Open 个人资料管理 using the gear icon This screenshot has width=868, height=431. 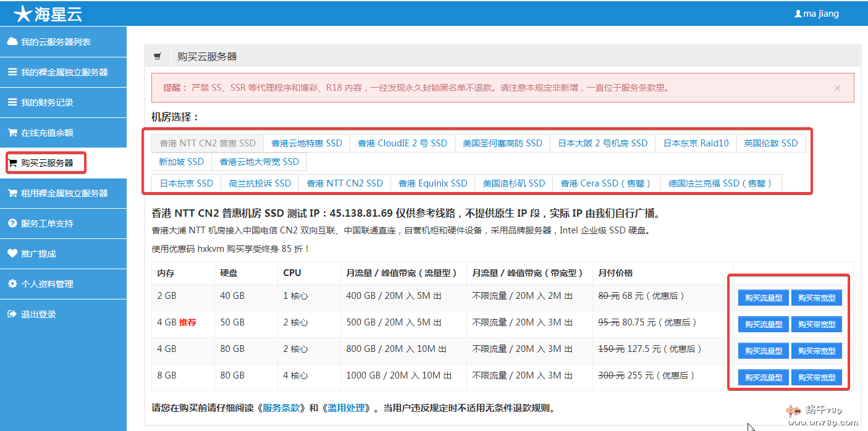[14, 284]
